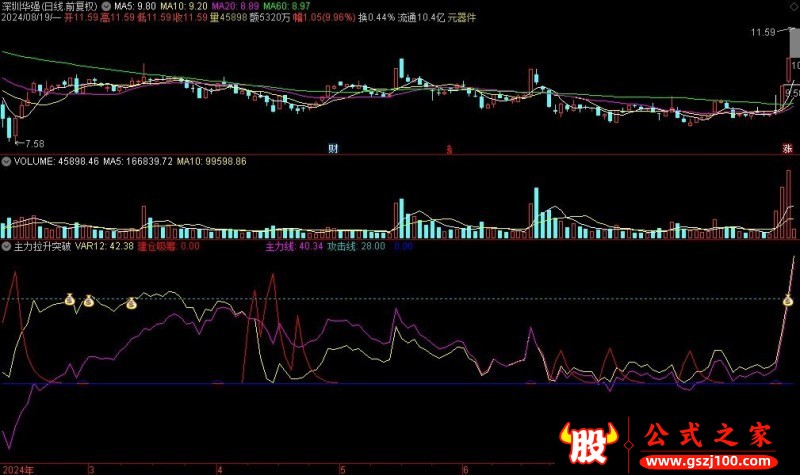Select the 财 marker below the price chart
The image size is (800, 475).
tap(333, 148)
